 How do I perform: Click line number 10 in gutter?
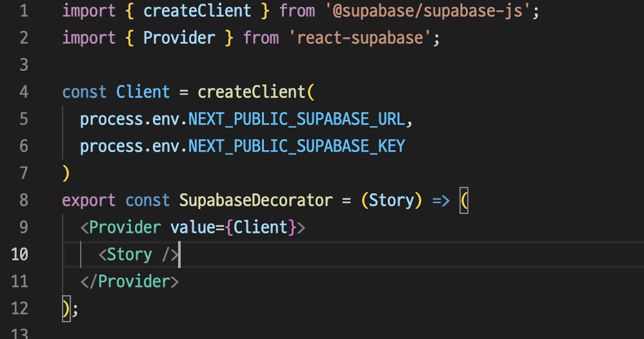click(20, 255)
